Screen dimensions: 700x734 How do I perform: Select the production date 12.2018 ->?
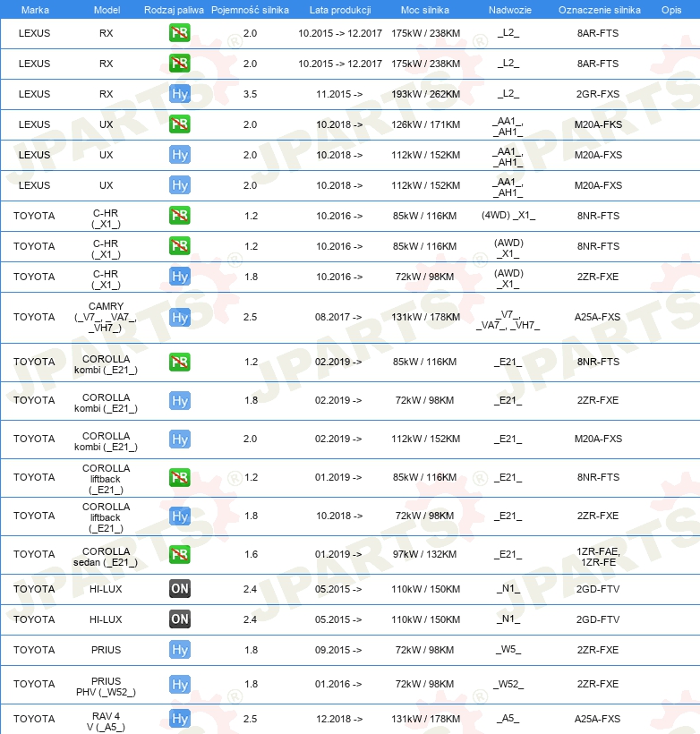[x=339, y=719]
